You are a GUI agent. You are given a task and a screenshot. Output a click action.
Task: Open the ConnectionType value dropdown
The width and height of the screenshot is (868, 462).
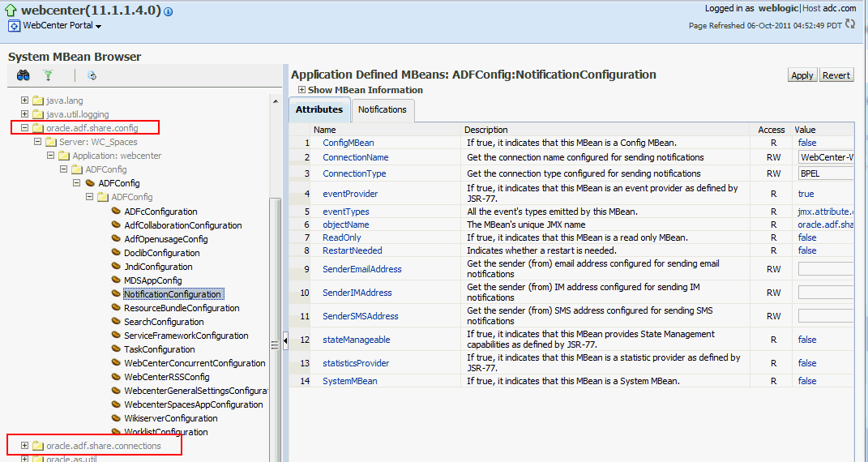826,173
